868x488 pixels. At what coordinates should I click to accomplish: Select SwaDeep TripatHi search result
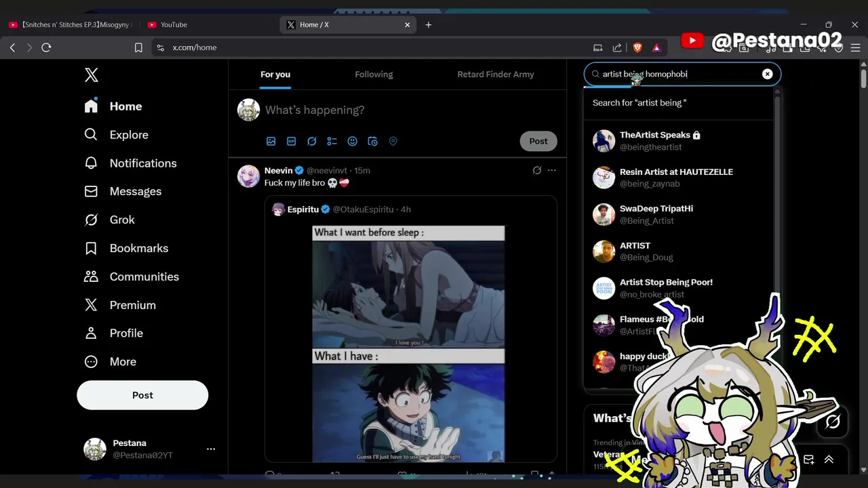(x=678, y=214)
